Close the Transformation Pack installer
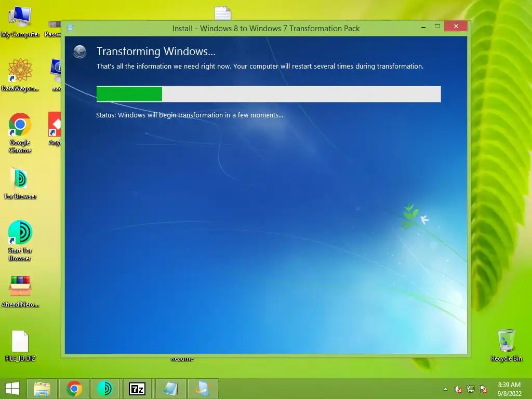This screenshot has height=399, width=532. 456,26
